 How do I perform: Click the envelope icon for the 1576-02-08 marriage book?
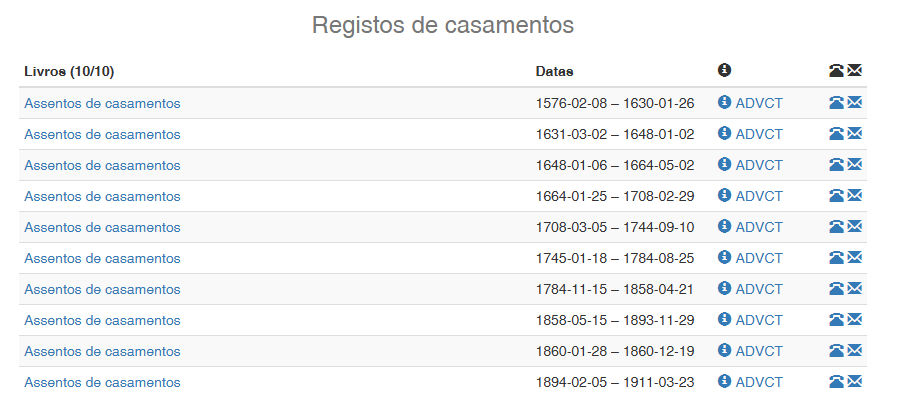point(855,103)
